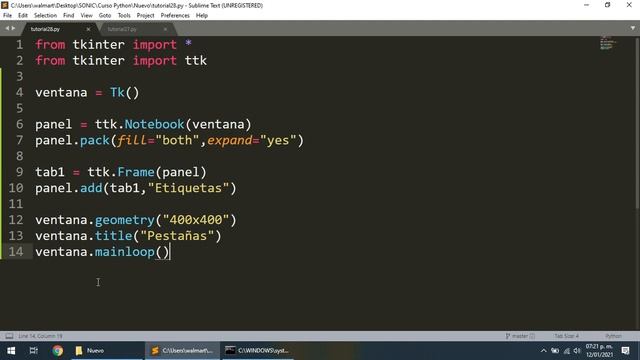Click line number 1 in gutter
640x360 pixels.
[x=19, y=44]
